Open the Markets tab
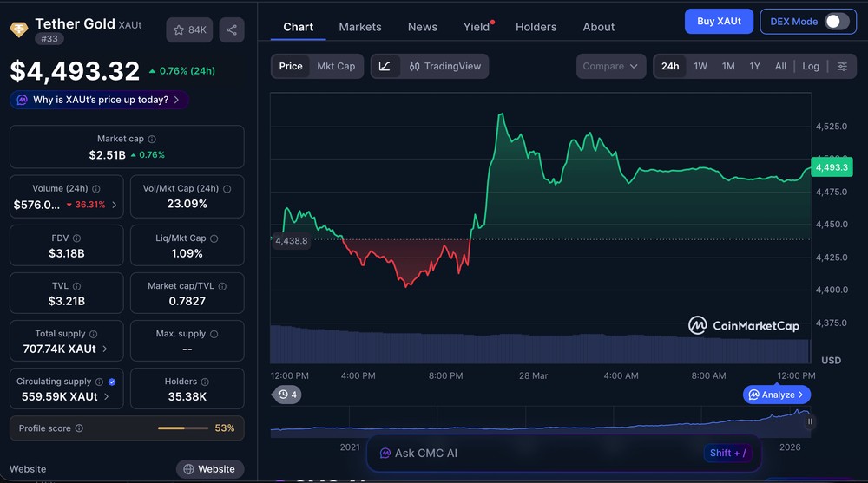 click(360, 27)
